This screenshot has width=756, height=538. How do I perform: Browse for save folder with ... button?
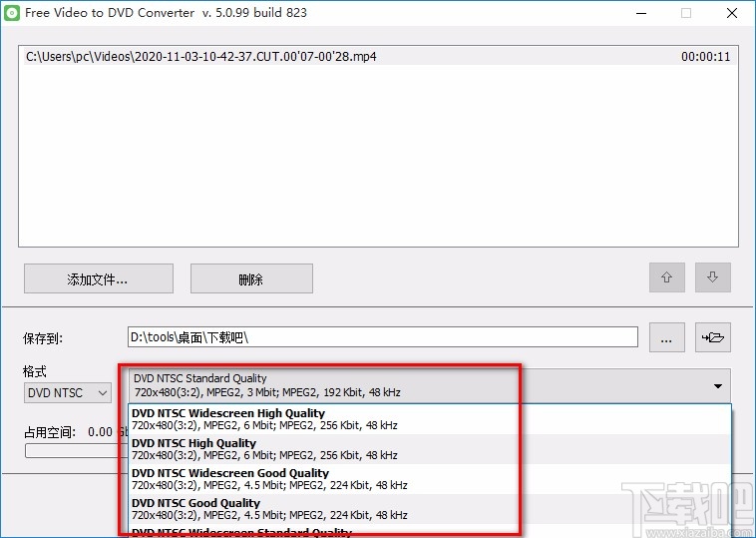click(x=667, y=337)
